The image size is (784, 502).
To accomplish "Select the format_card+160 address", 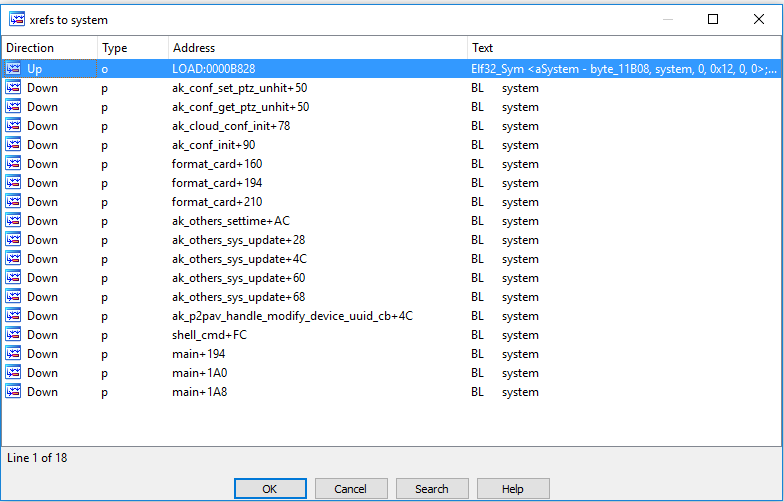I will point(217,164).
